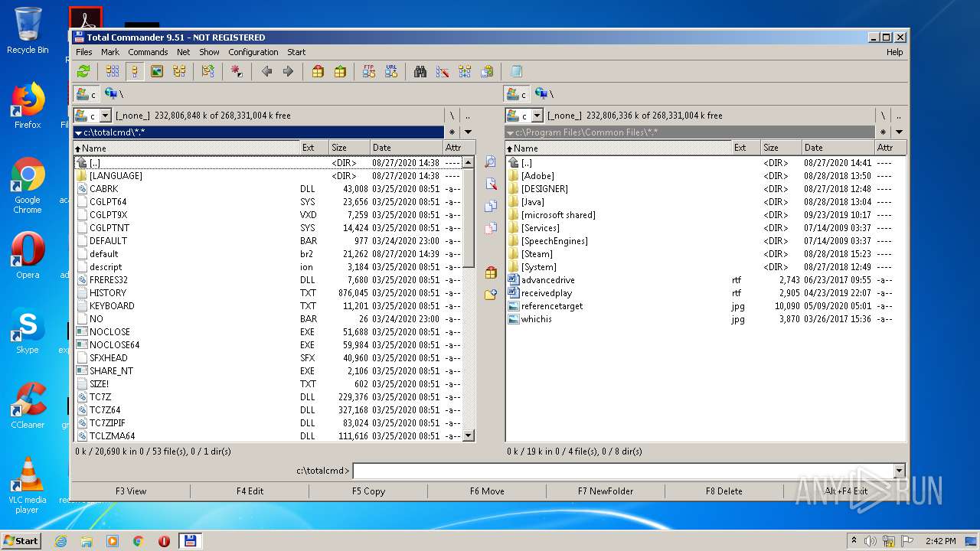
Task: Sort left panel by Size column
Action: (349, 148)
